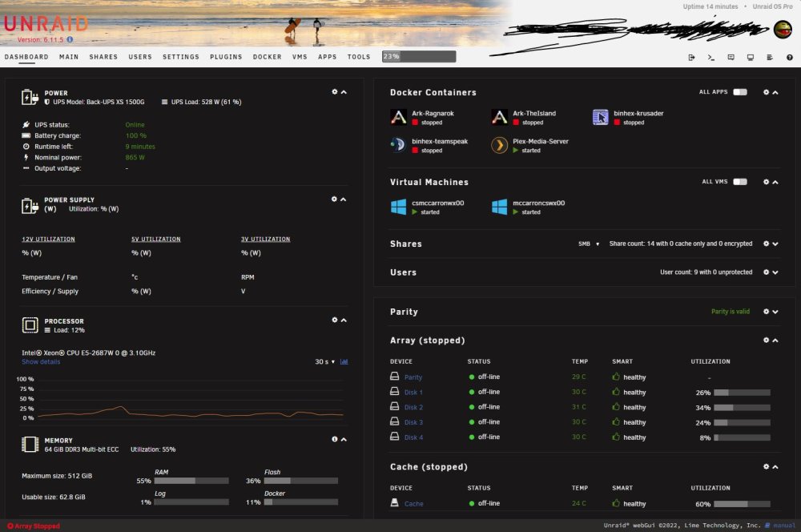Expand the Users section
Image resolution: width=801 pixels, height=532 pixels.
click(775, 273)
